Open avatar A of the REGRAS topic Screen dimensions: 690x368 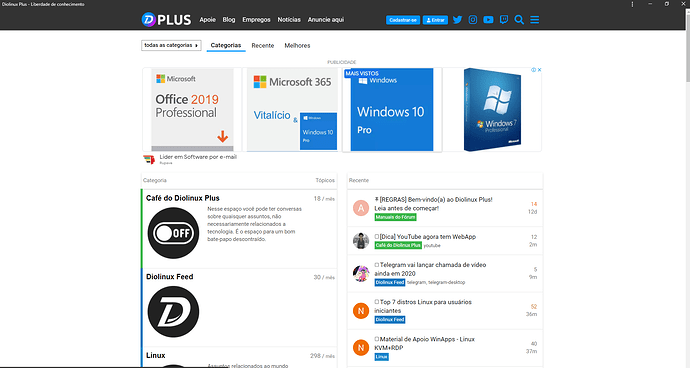pos(361,208)
